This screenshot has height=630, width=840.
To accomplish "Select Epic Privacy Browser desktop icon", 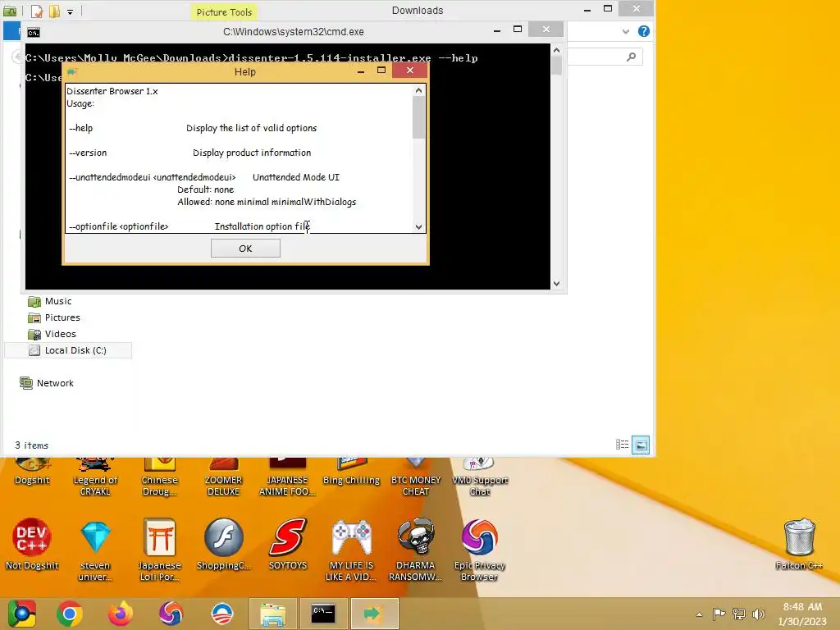I will point(479,550).
